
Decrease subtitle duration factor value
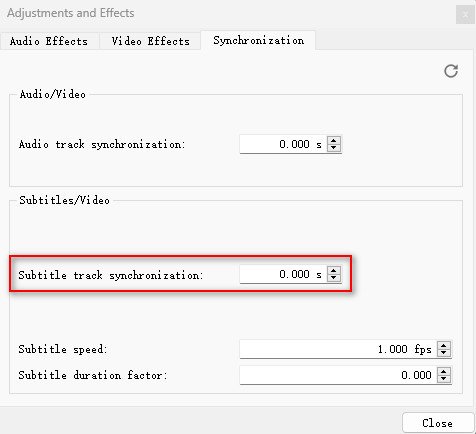click(444, 379)
